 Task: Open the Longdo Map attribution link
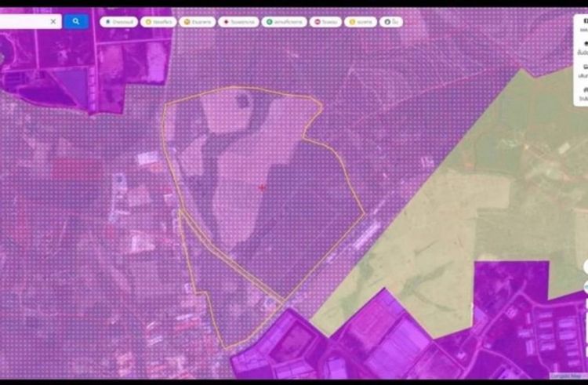(563, 374)
